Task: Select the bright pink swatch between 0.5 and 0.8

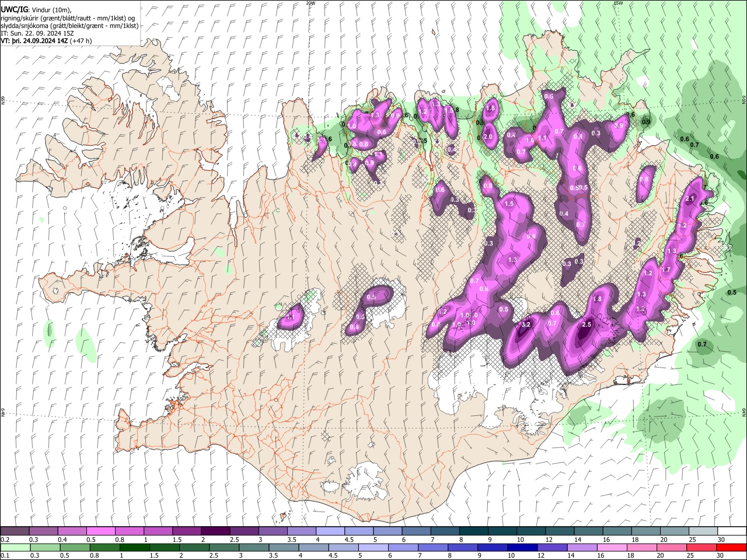Action: point(100,531)
